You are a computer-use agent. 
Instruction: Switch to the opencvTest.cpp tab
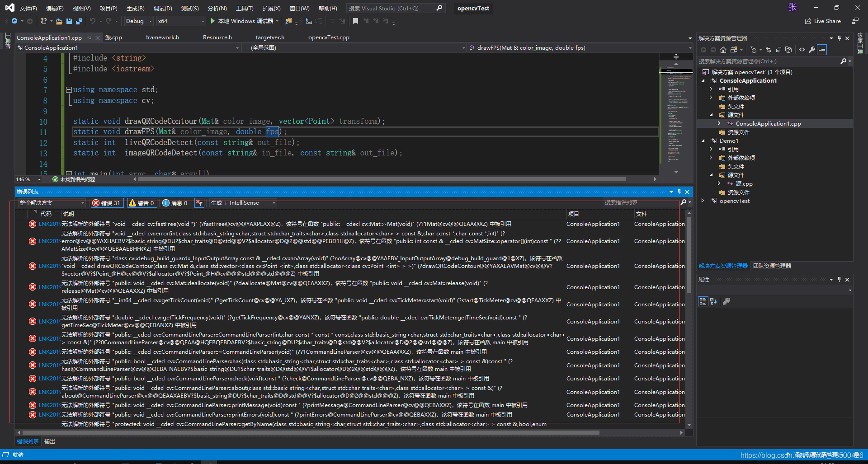click(329, 37)
